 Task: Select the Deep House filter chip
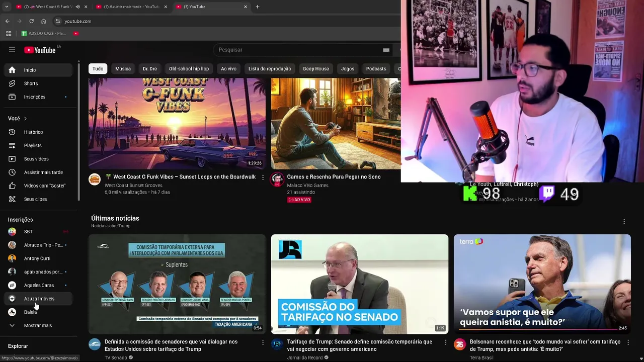tap(316, 69)
